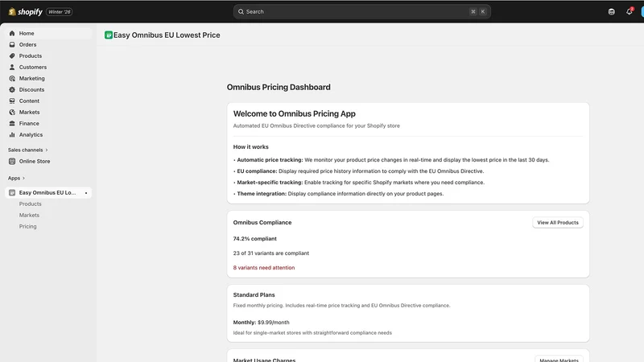The height and width of the screenshot is (362, 644).
Task: Click into the Search field
Action: [x=361, y=11]
